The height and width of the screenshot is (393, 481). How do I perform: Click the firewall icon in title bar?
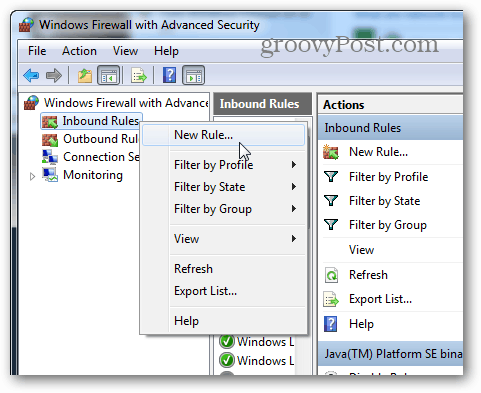click(26, 25)
